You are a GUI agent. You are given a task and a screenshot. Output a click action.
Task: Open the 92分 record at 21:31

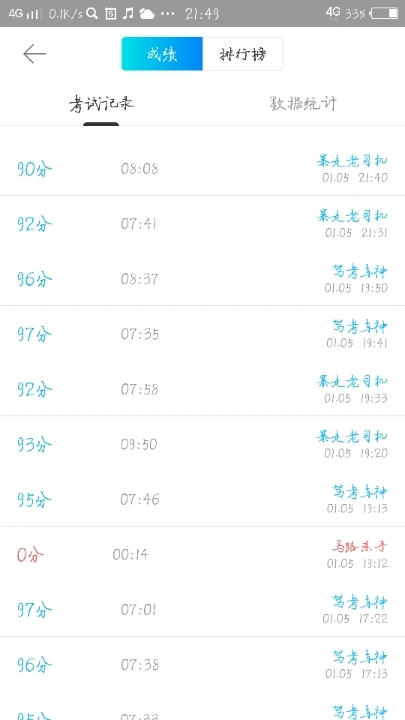click(202, 224)
